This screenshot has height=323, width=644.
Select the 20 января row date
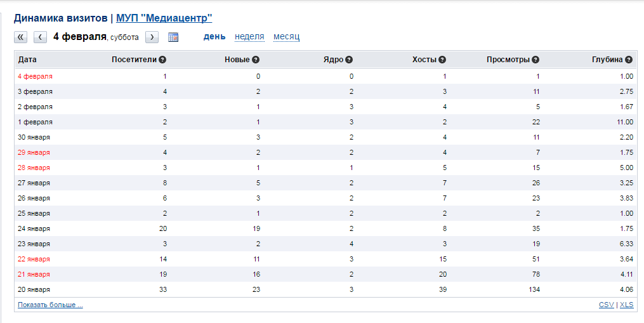tap(34, 289)
